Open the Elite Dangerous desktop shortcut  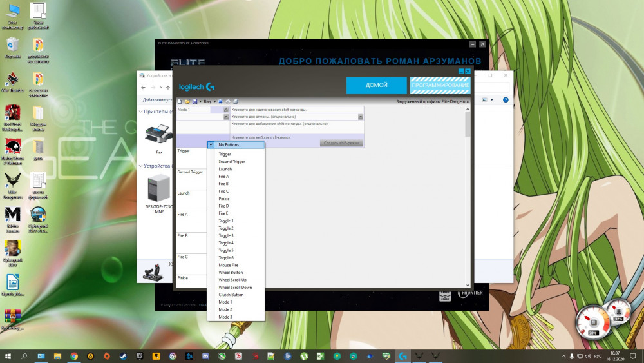pos(12,182)
